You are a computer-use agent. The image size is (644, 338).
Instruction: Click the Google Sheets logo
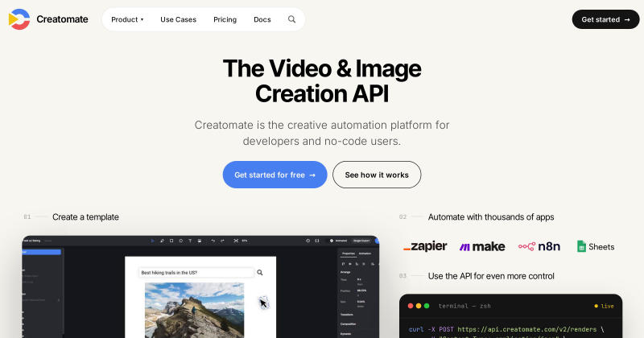pyautogui.click(x=596, y=246)
